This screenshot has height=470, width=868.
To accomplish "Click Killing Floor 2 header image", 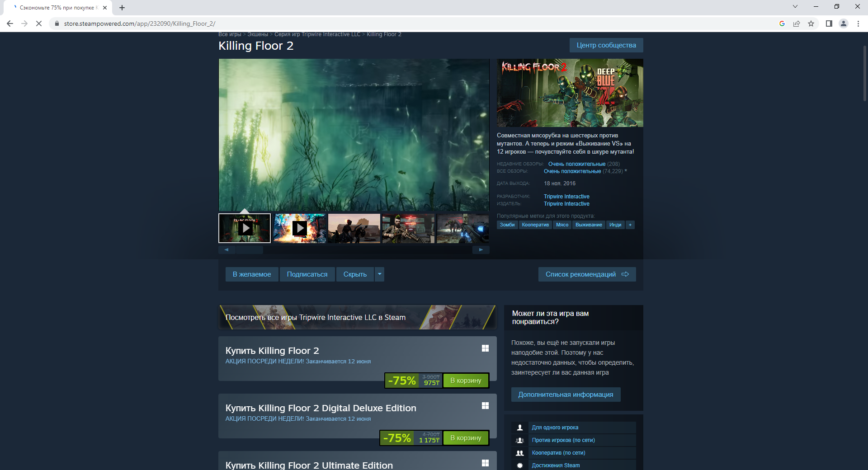I will pyautogui.click(x=570, y=93).
